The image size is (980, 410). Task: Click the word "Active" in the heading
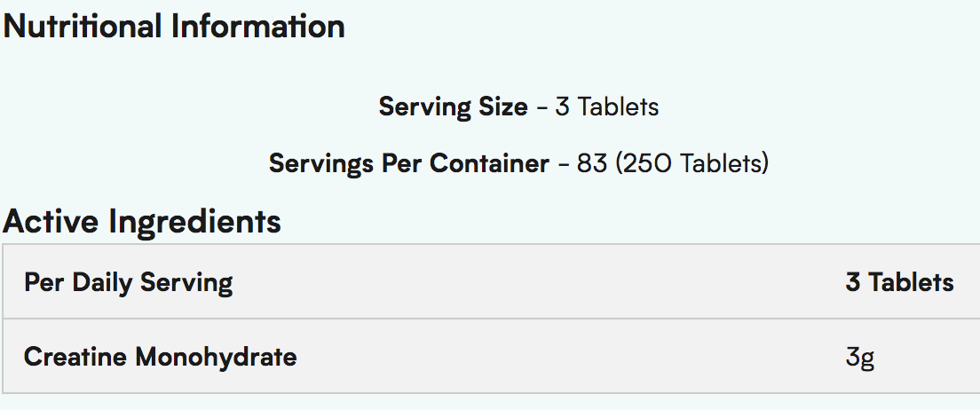click(x=51, y=221)
